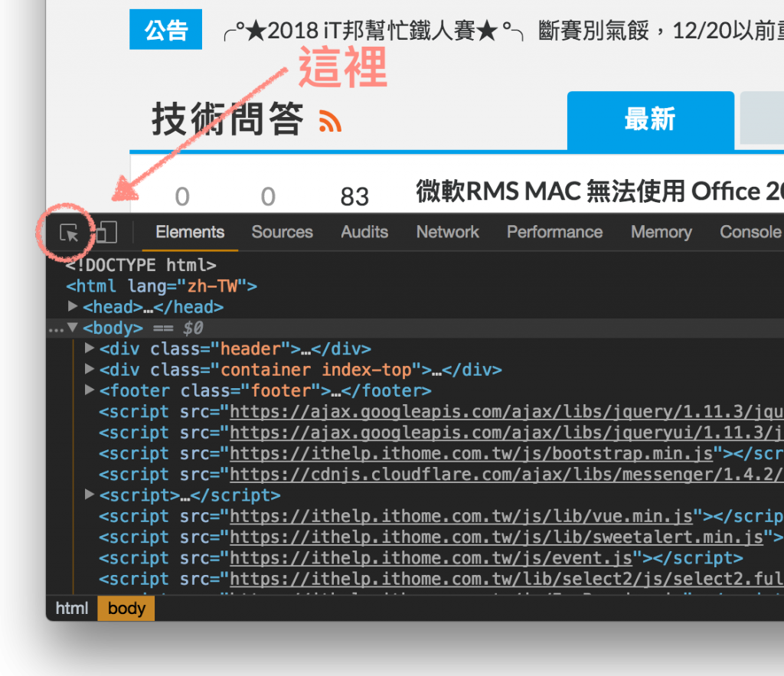Click the ellipsis beside the body node
Screen dimensions: 784x676
click(56, 329)
